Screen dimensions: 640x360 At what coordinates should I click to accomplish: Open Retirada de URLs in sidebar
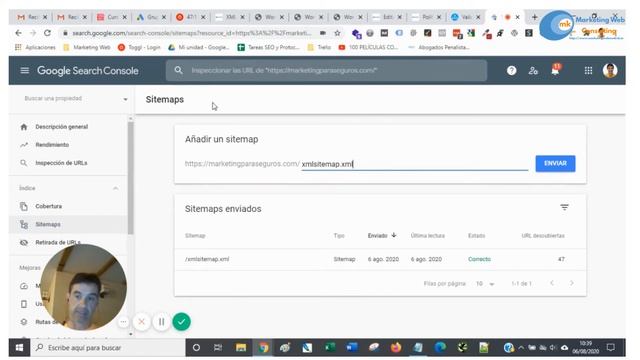(x=58, y=242)
